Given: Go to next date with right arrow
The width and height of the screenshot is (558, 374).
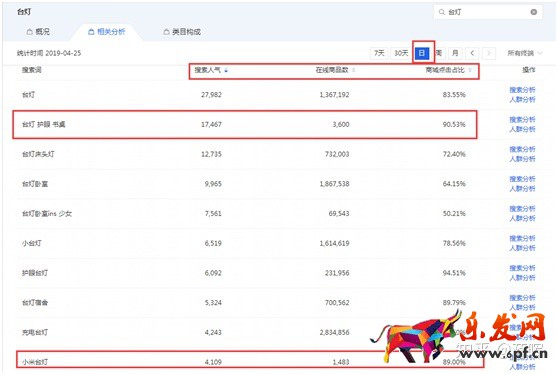Looking at the screenshot, I should (x=489, y=53).
